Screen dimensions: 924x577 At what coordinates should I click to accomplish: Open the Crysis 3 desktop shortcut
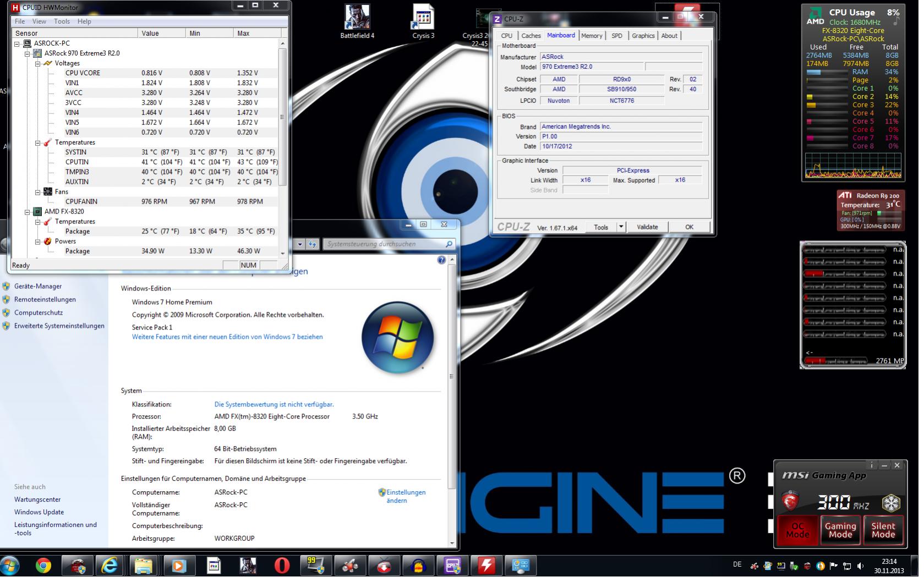click(423, 22)
